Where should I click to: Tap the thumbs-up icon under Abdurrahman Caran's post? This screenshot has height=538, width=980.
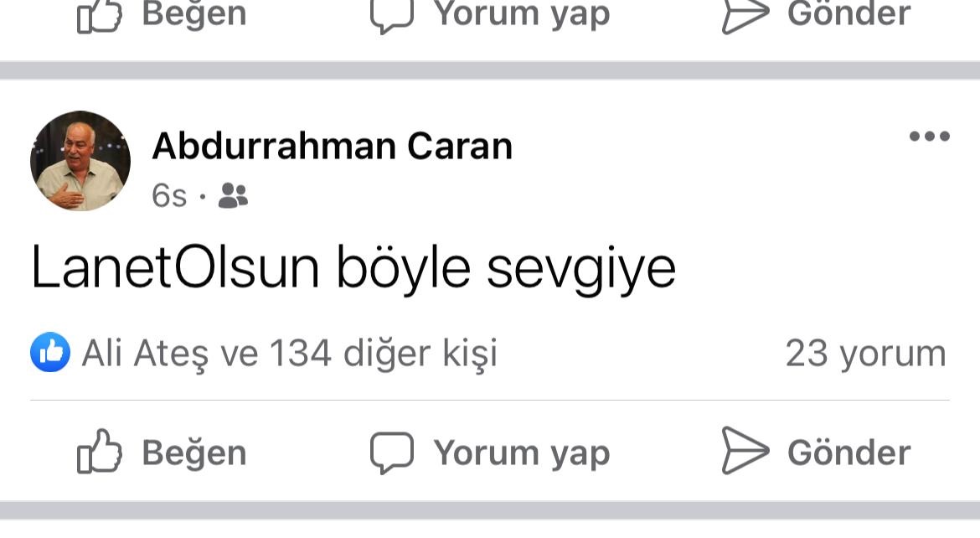point(100,451)
